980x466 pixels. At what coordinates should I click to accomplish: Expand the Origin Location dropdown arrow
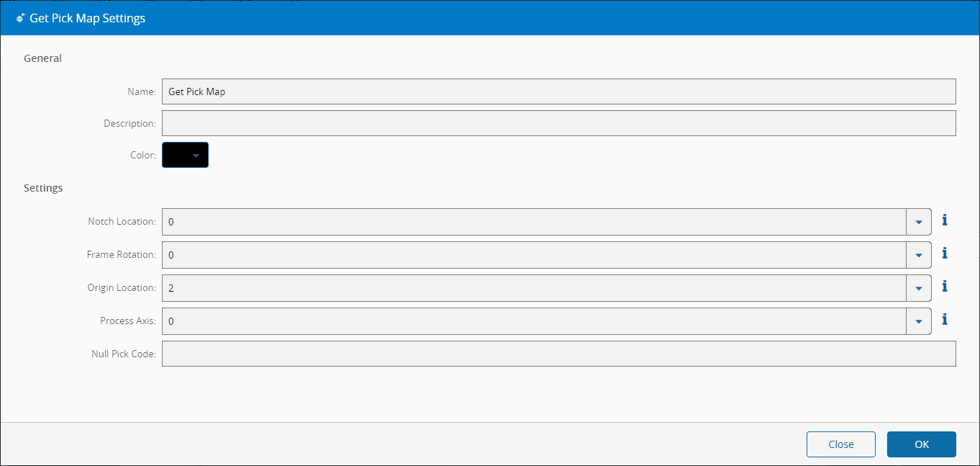(919, 288)
